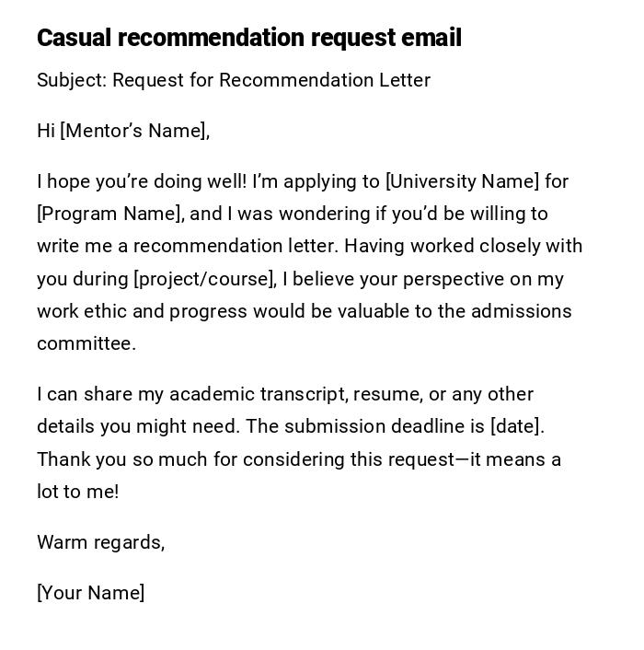644x650 pixels.
Task: Click the heading "Casual recommendation request email"
Action: [x=248, y=38]
